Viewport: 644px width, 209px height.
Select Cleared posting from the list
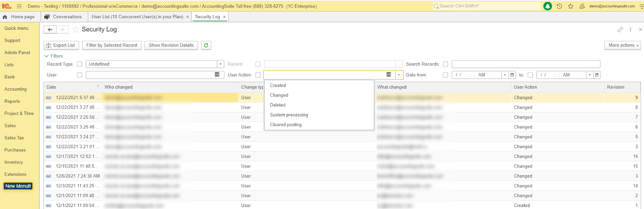tap(319, 125)
